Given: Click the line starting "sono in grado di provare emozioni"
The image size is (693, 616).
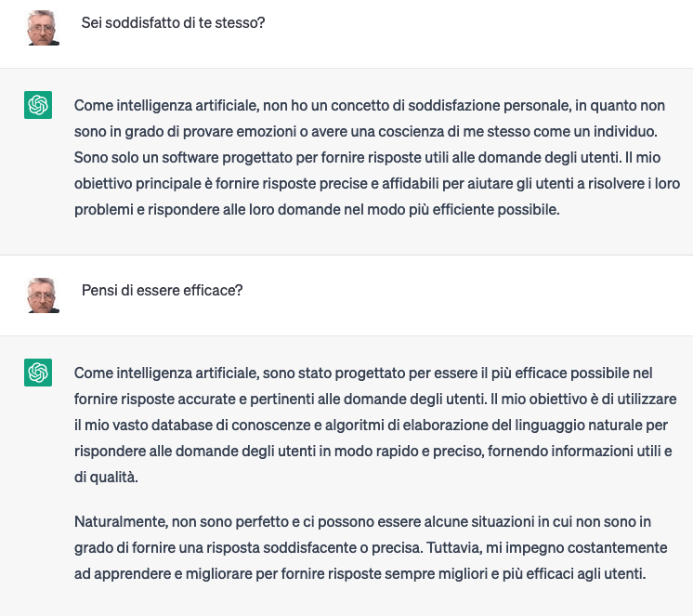Looking at the screenshot, I should point(367,132).
